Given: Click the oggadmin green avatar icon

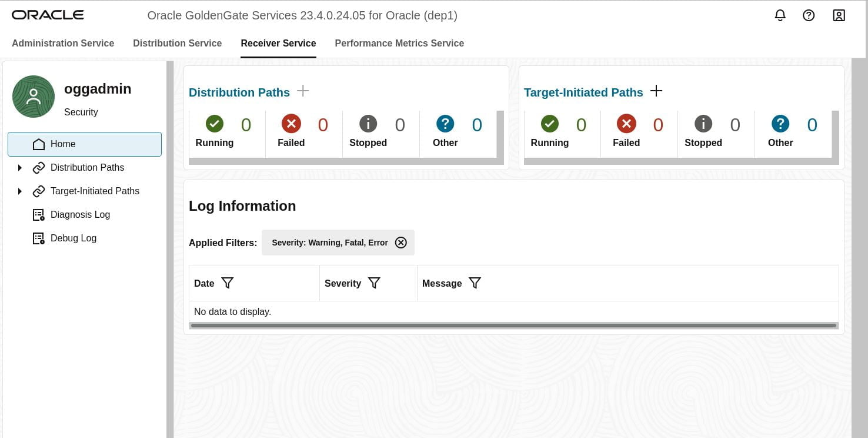Looking at the screenshot, I should [x=34, y=97].
